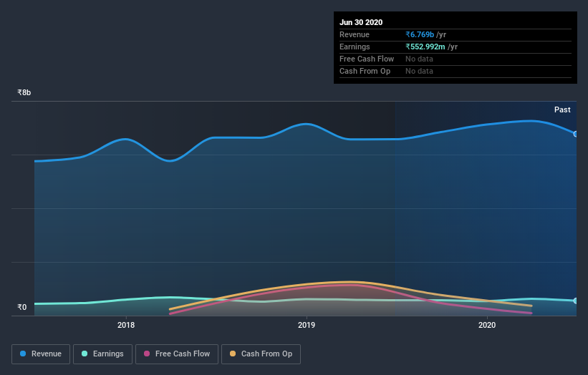Click the Past label on chart
This screenshot has height=375, width=588.
[562, 109]
